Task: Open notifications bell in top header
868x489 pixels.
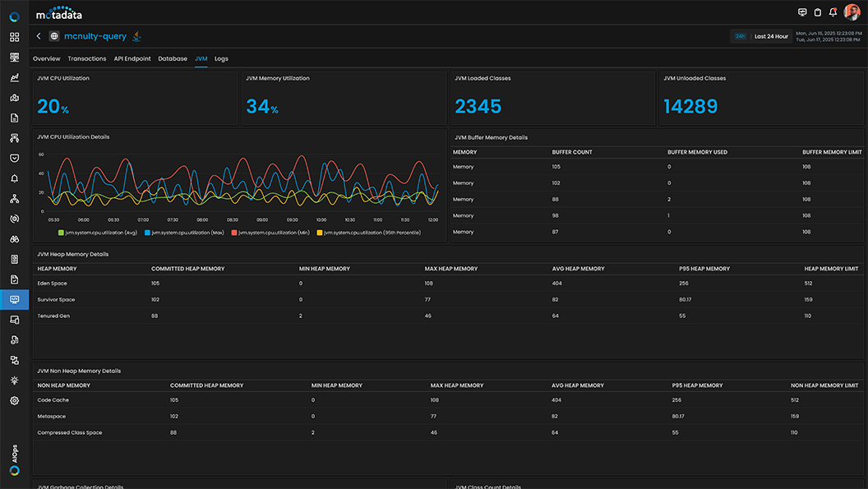Action: (x=833, y=12)
